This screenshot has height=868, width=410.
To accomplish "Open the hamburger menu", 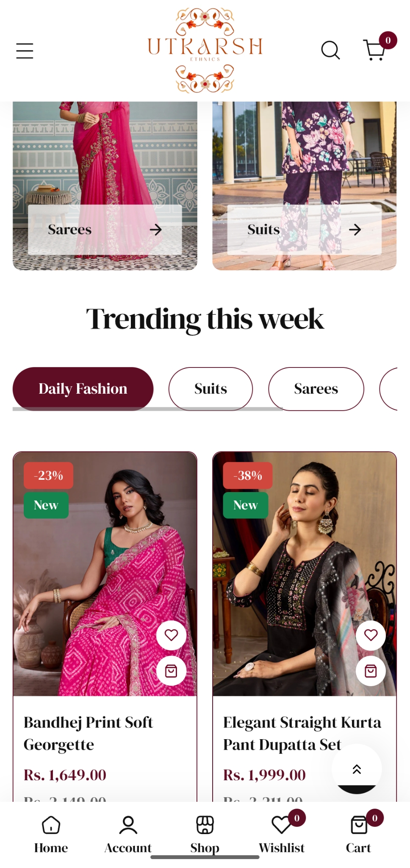I will tap(25, 50).
